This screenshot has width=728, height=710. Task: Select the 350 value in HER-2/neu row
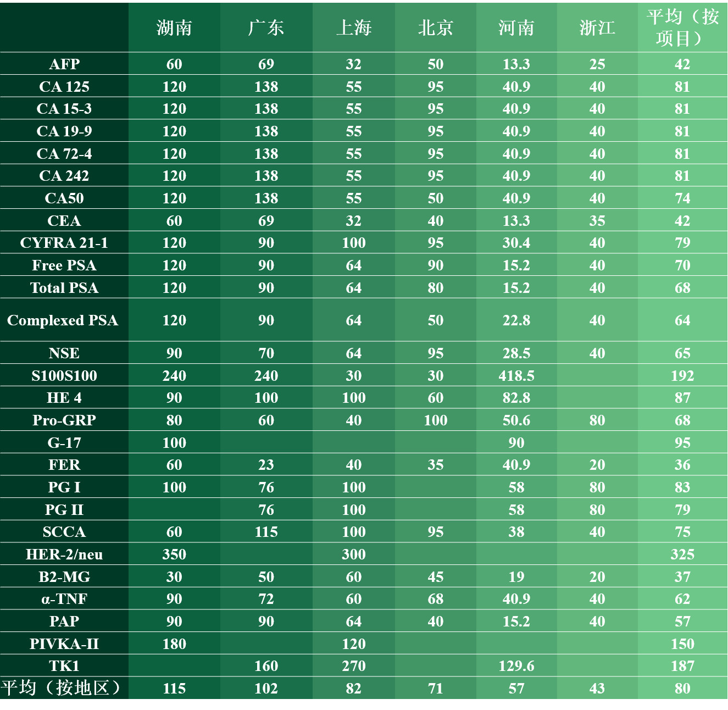[x=174, y=554]
